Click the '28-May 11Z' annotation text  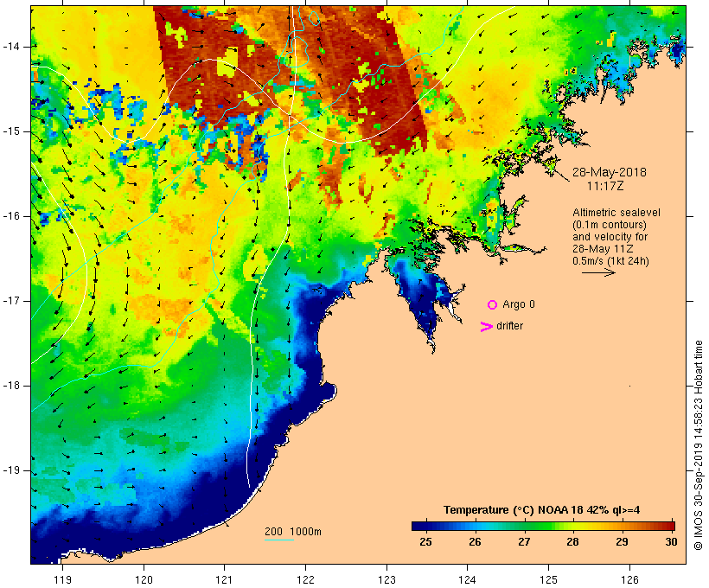(x=603, y=249)
